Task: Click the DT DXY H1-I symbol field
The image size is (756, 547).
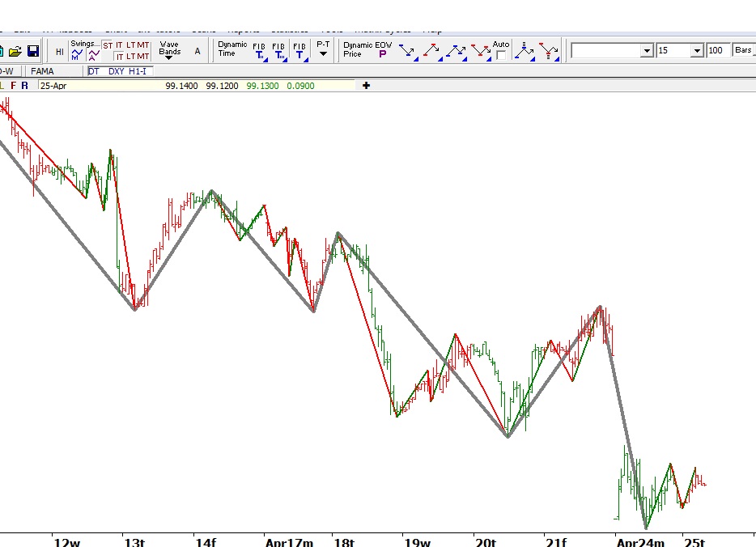Action: [120, 71]
